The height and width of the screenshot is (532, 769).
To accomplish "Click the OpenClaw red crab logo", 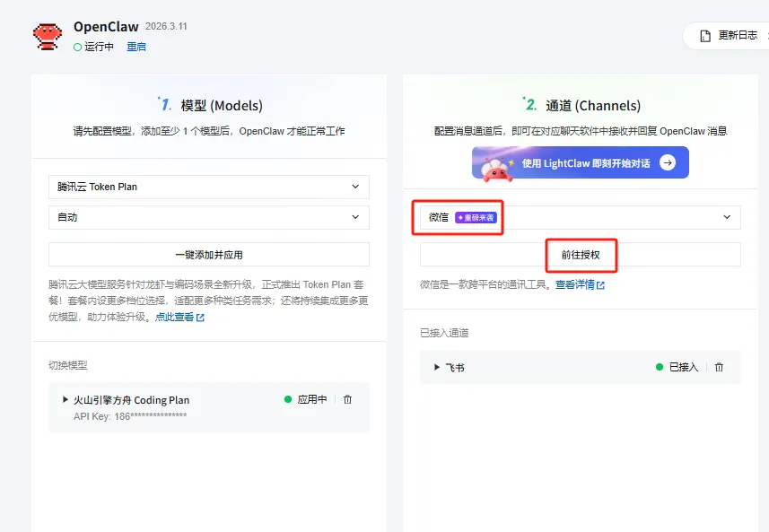I will [47, 36].
